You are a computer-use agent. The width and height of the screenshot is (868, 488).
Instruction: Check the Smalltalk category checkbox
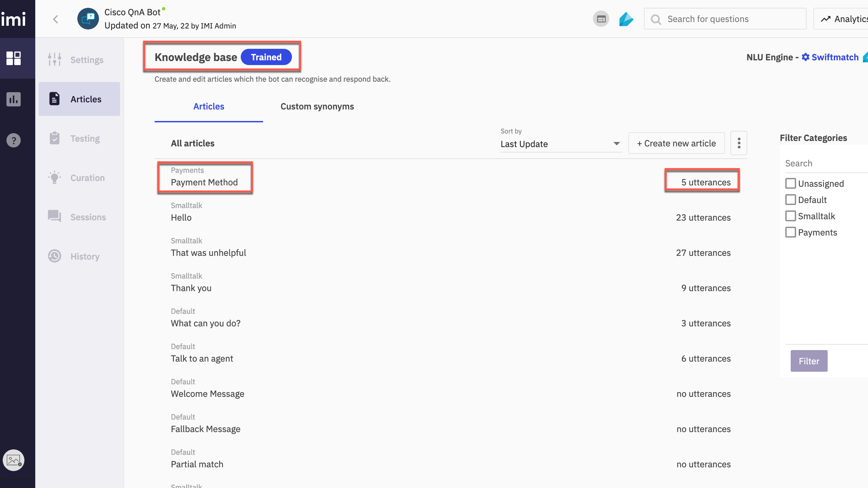pos(791,216)
